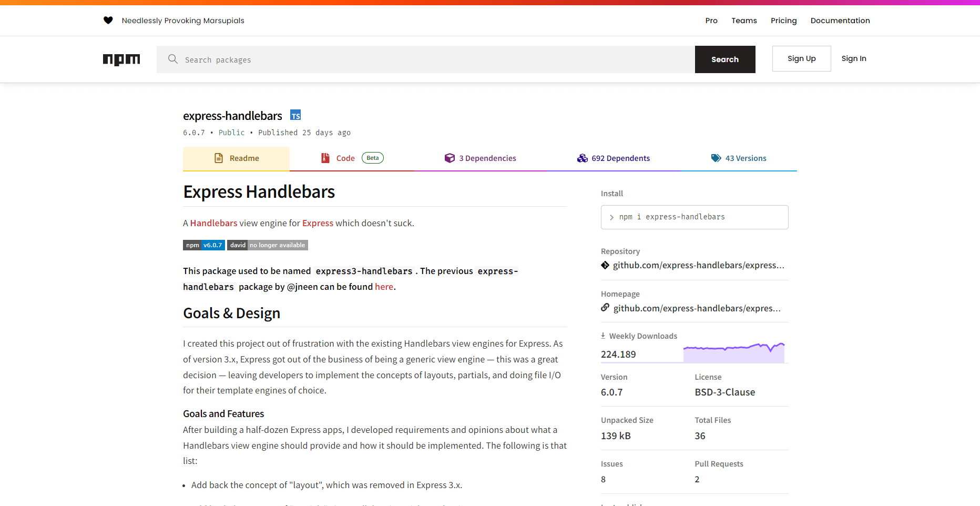This screenshot has width=980, height=506.
Task: Open the Pricing menu link
Action: pyautogui.click(x=783, y=21)
